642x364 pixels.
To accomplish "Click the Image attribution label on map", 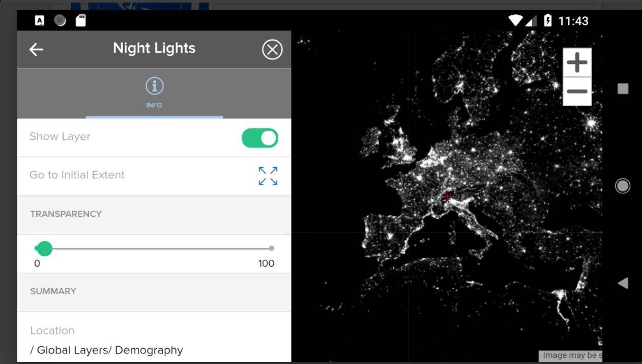I will [571, 355].
